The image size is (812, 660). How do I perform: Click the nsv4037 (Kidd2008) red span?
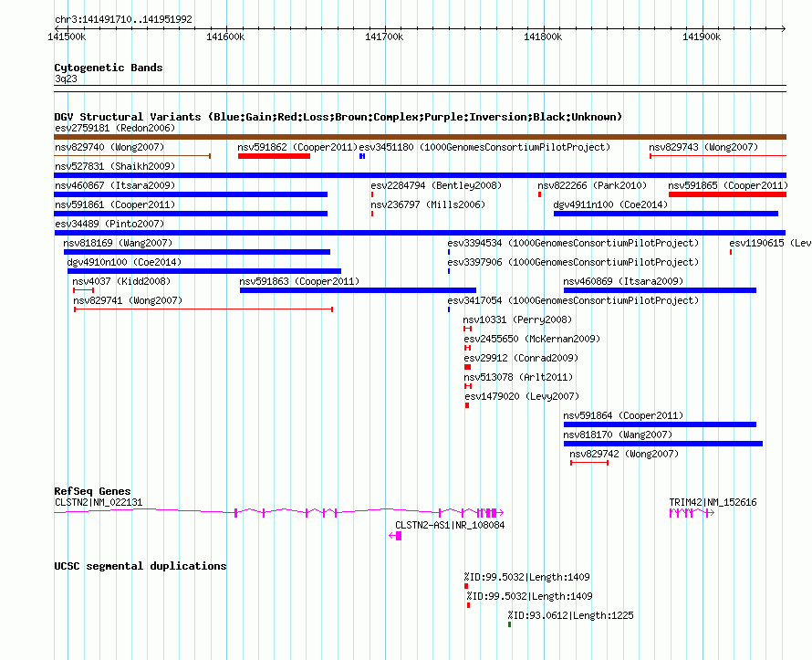pos(83,290)
